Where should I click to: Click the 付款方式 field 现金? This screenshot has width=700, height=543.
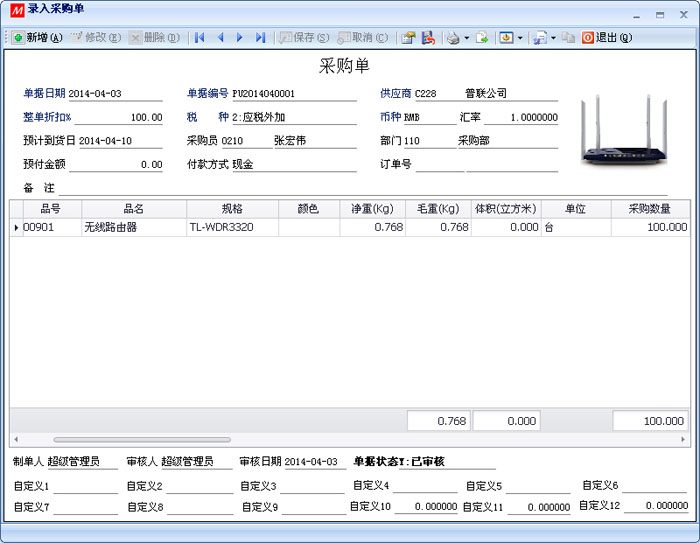pyautogui.click(x=294, y=165)
